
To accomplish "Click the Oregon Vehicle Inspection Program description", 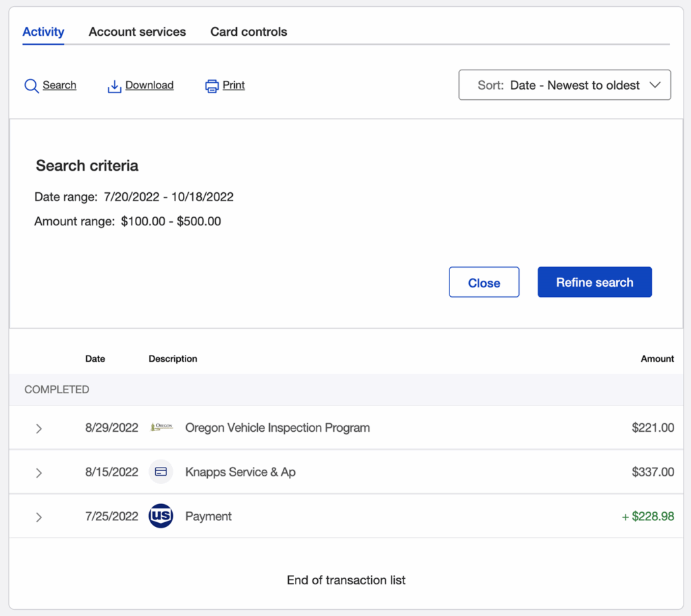I will (x=277, y=428).
